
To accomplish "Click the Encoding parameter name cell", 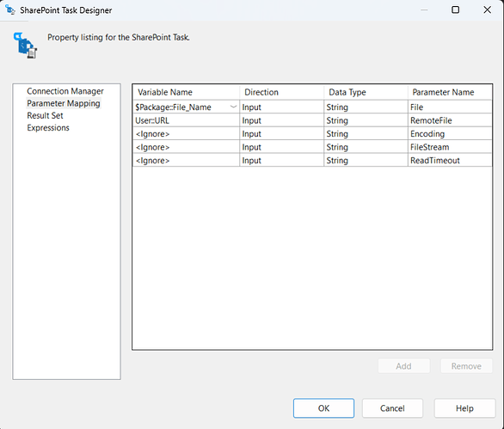I will coord(450,133).
